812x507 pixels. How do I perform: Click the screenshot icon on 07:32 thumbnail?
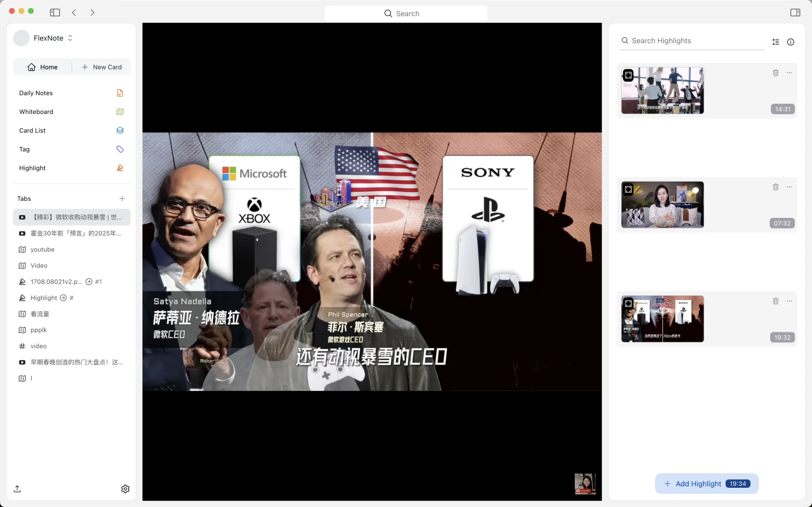(628, 190)
